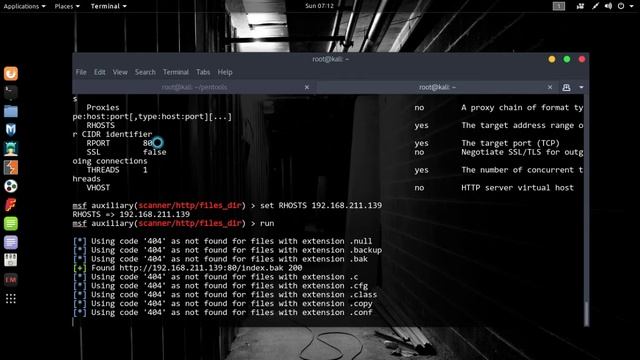Click the THREADS value 1

click(145, 170)
